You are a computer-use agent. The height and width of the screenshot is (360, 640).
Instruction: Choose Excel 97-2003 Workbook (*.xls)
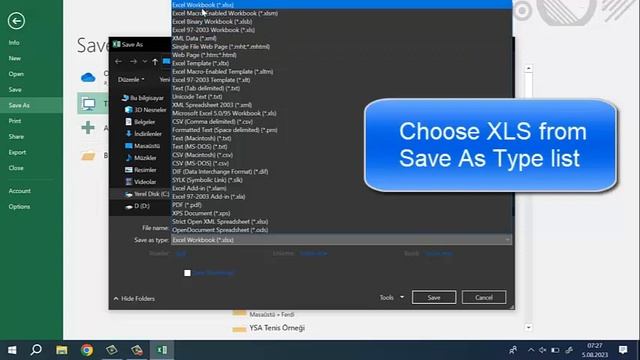tap(341, 30)
